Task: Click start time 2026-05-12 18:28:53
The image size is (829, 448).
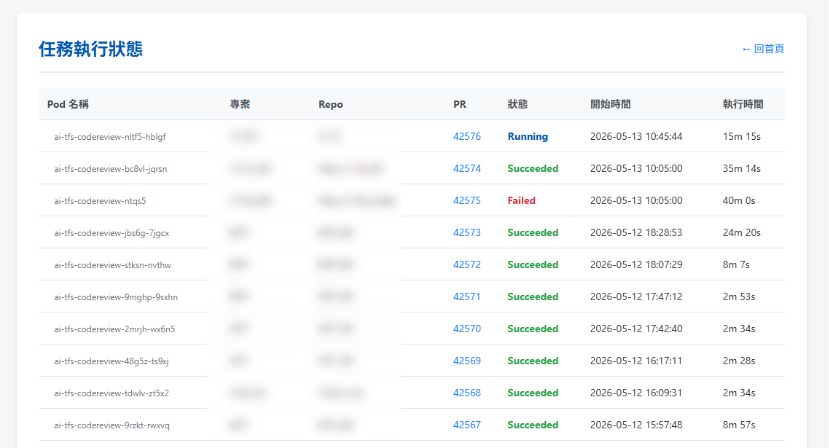Action: click(x=636, y=233)
